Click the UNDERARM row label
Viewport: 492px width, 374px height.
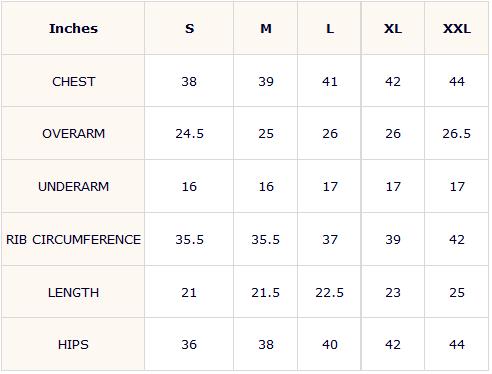[73, 186]
